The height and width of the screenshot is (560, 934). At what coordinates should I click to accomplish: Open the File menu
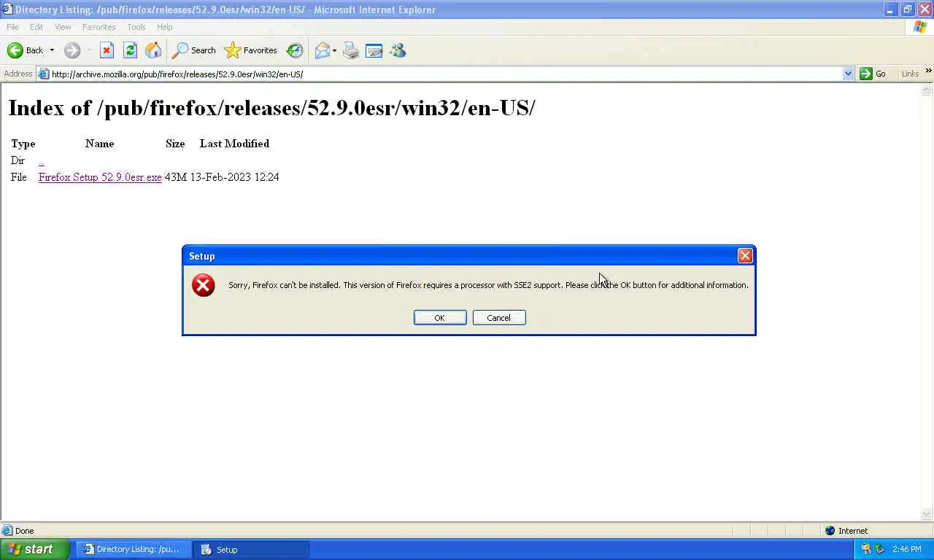click(x=12, y=27)
